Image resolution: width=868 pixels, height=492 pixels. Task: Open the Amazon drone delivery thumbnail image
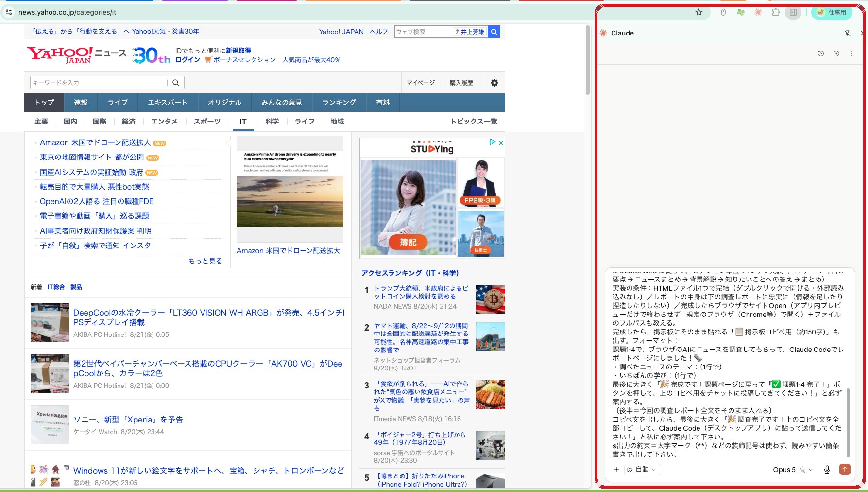pyautogui.click(x=290, y=189)
